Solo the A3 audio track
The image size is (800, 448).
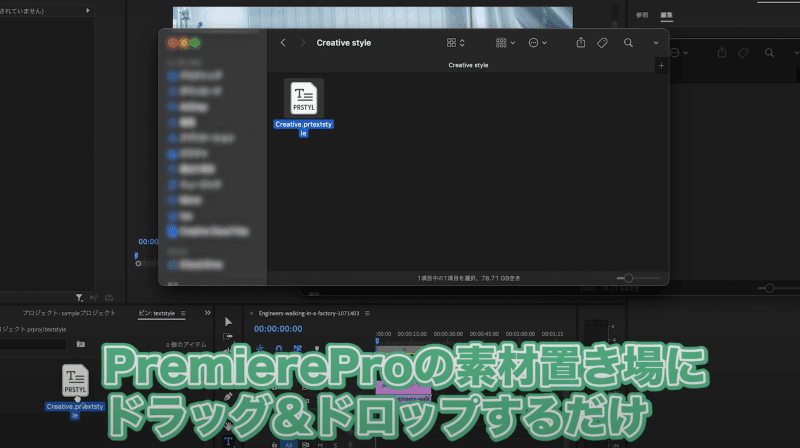(x=335, y=445)
